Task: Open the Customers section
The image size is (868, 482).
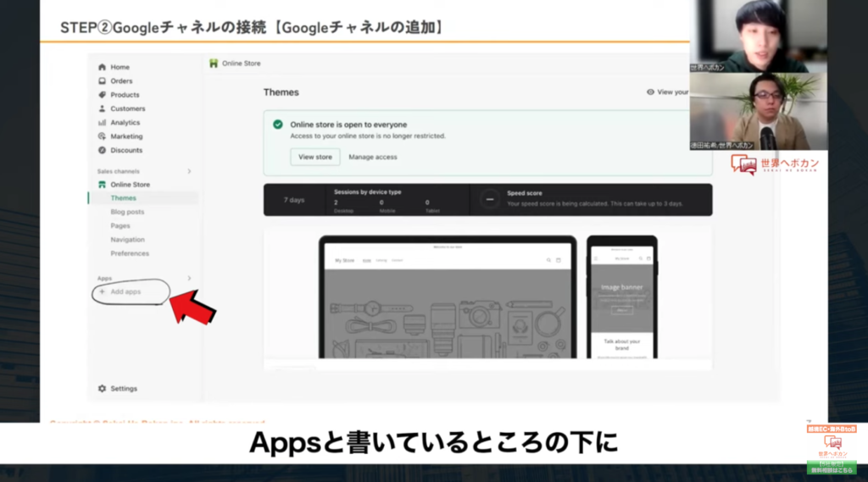Action: [x=127, y=108]
